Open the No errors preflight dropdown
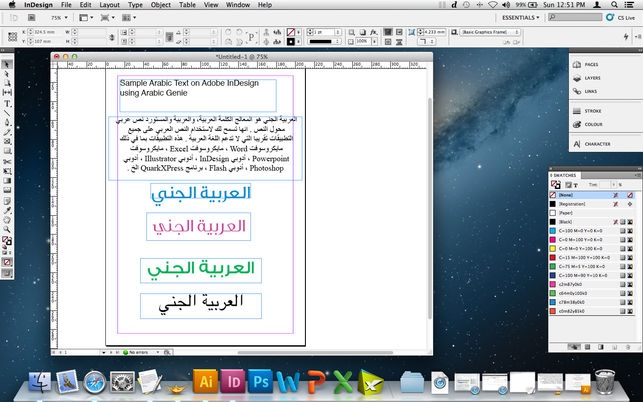This screenshot has height=402, width=643. click(x=157, y=352)
